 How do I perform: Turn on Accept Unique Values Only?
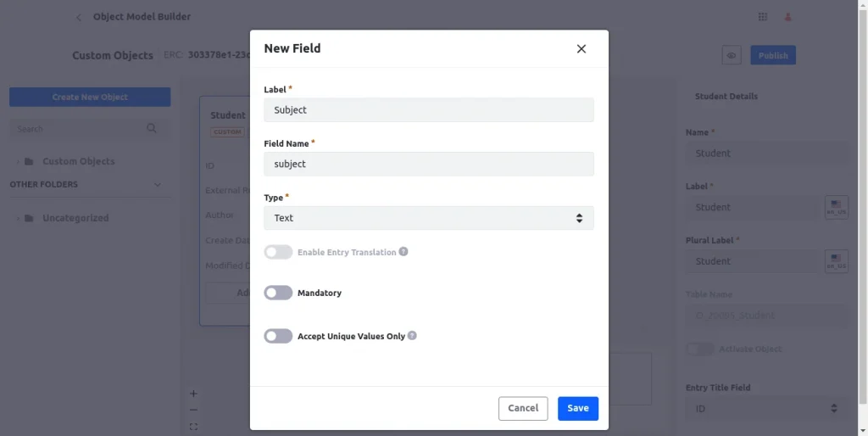coord(278,336)
